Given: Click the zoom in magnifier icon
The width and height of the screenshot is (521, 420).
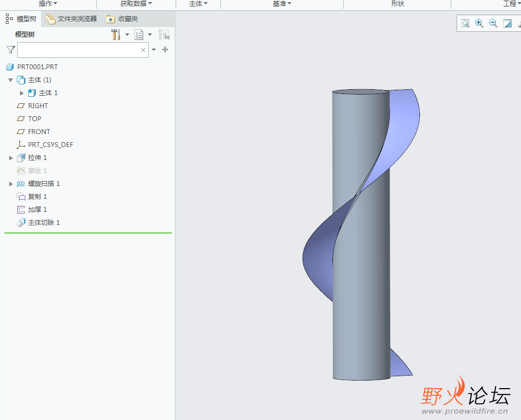Looking at the screenshot, I should 479,23.
